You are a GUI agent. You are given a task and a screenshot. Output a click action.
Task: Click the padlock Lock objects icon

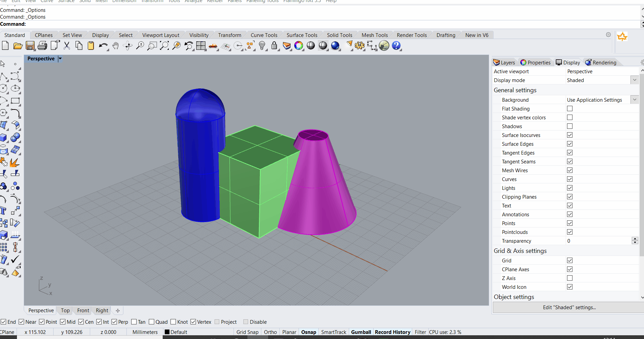274,46
